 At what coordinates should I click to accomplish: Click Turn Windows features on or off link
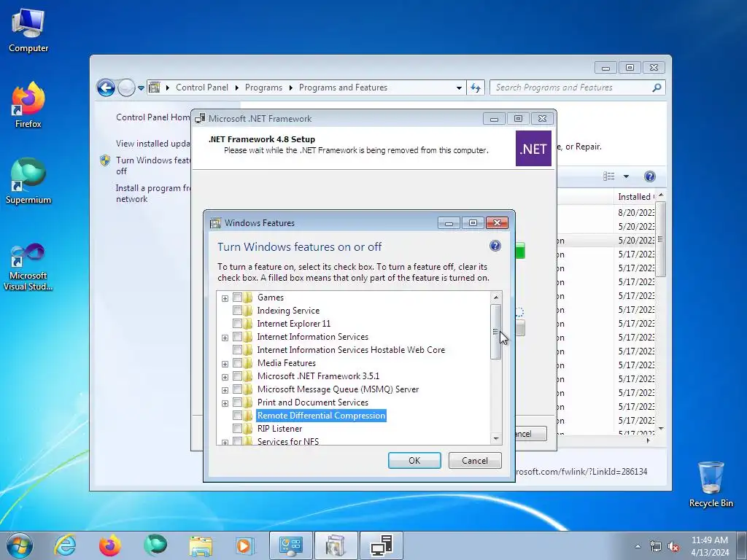coord(153,166)
